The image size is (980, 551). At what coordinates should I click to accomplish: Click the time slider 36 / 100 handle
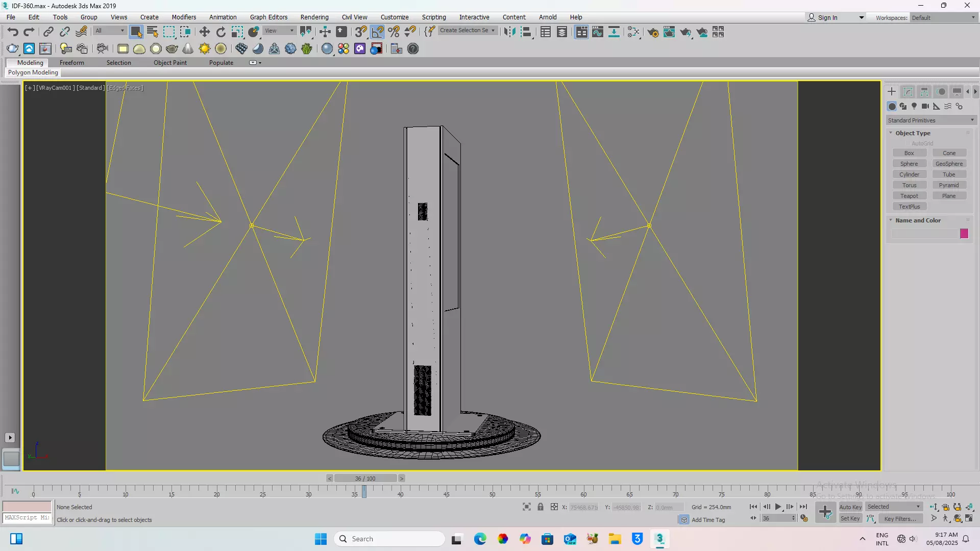point(365,479)
